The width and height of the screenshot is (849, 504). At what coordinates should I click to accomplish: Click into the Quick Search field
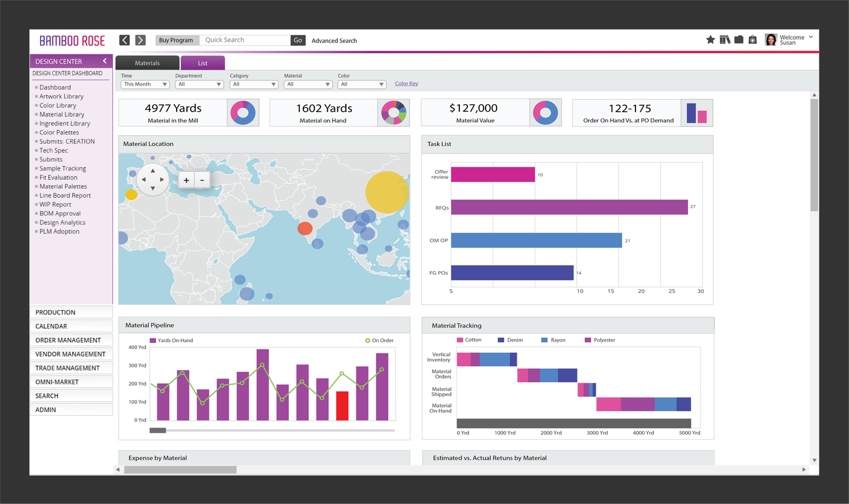pos(245,40)
